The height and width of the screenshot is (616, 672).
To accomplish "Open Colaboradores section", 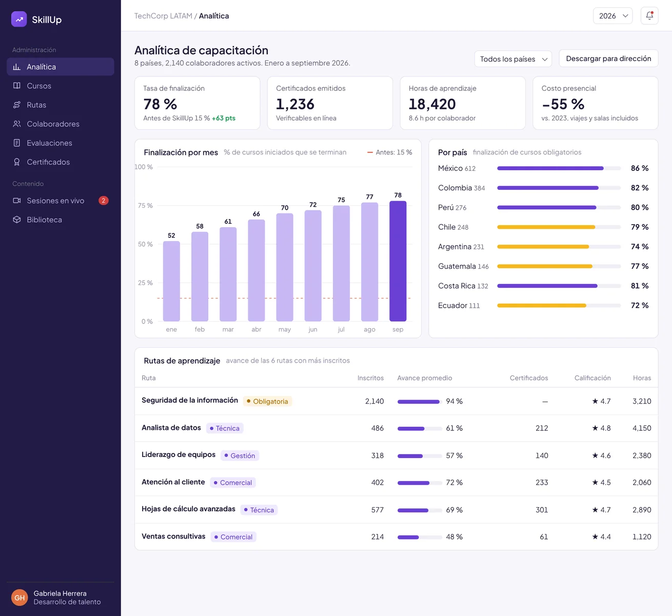I will coord(61,124).
